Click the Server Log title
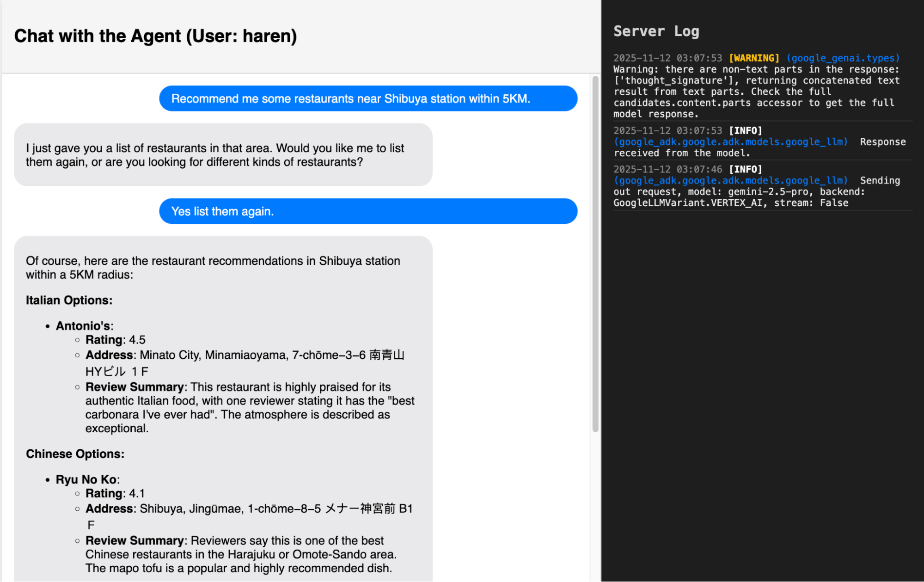This screenshot has width=924, height=582. click(656, 31)
